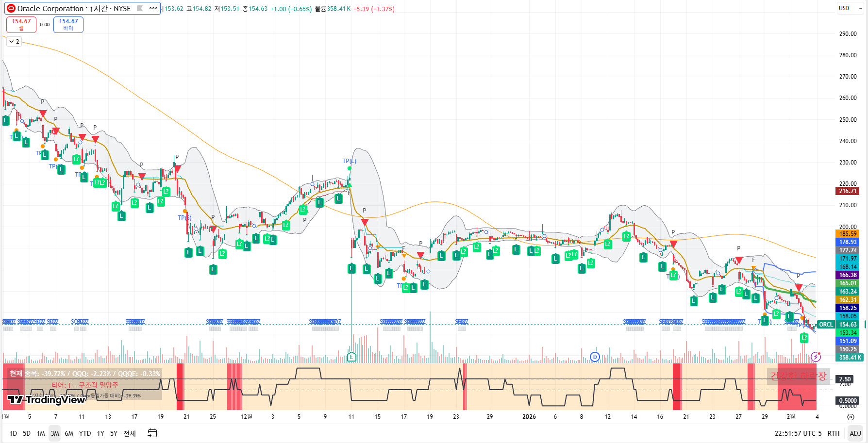Click the '+1.00 (+0.65%)' change value
Viewport: 868px width, 443px height.
point(291,9)
